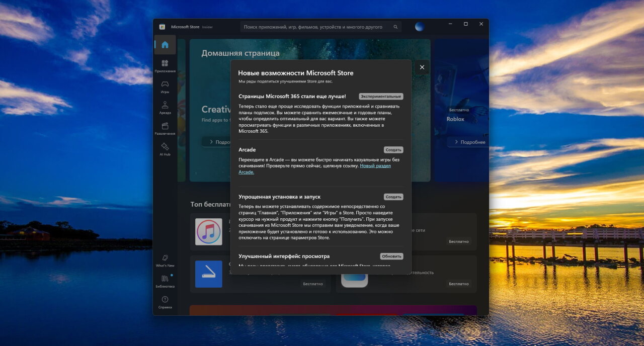Open the Home page icon in sidebar
The height and width of the screenshot is (346, 644).
pyautogui.click(x=165, y=45)
